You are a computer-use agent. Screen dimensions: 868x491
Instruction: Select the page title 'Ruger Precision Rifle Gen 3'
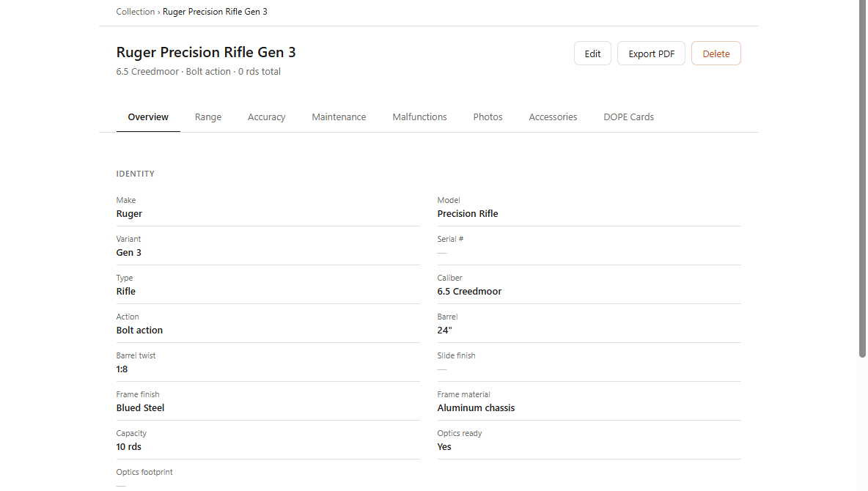point(206,52)
